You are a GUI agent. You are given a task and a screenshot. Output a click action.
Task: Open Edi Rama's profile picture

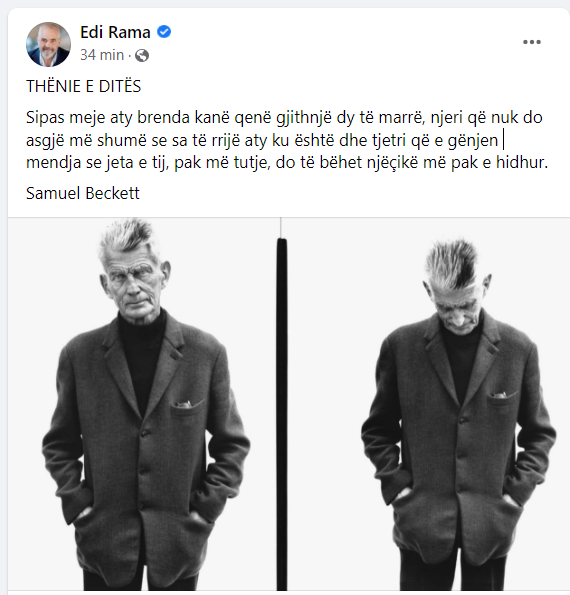coord(48,44)
